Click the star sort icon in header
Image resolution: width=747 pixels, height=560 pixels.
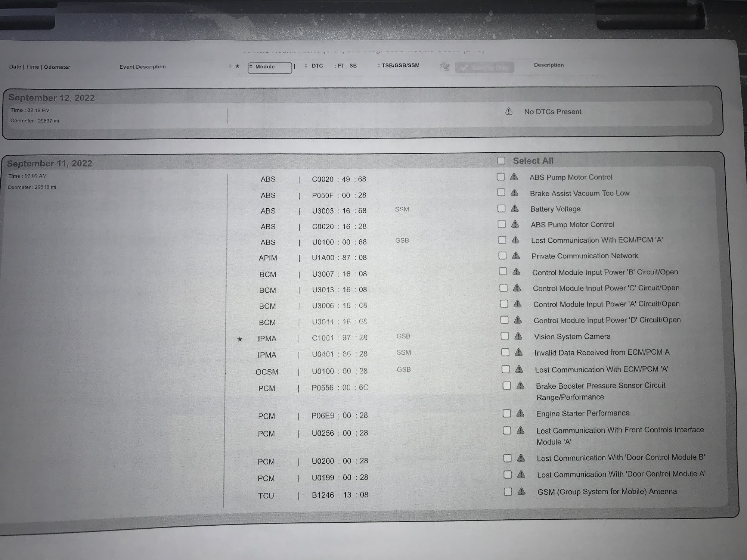pos(237,66)
